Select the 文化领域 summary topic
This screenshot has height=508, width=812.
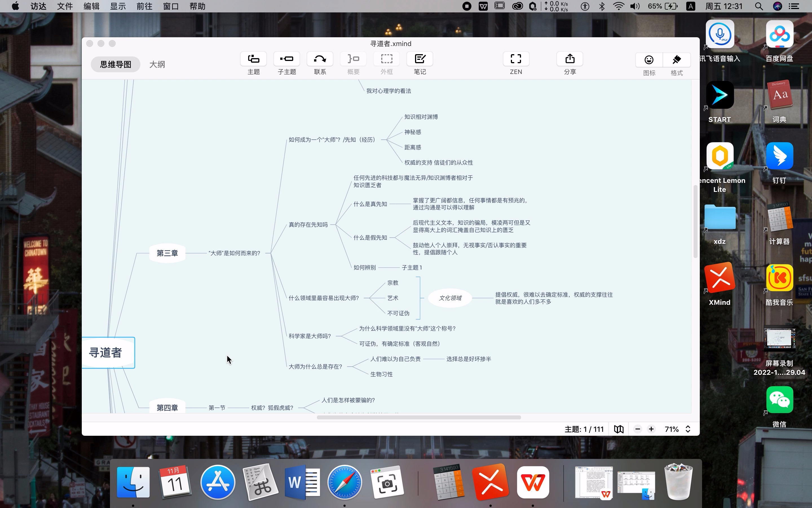click(x=450, y=298)
